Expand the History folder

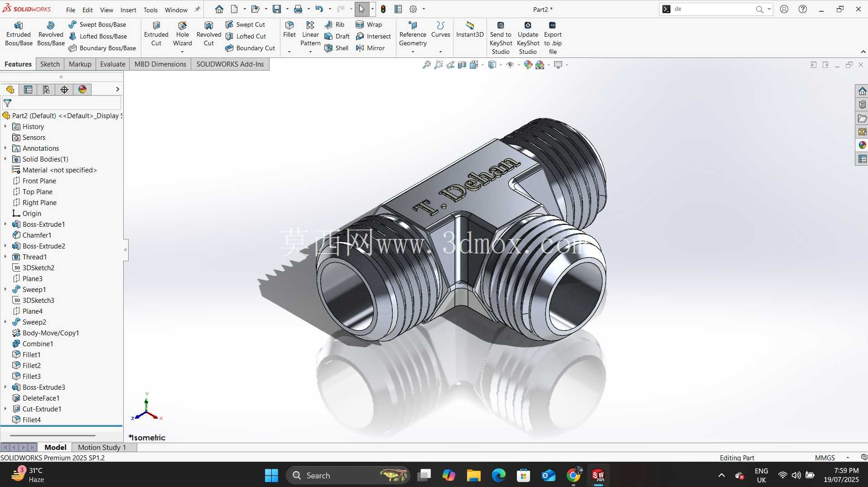coord(5,127)
